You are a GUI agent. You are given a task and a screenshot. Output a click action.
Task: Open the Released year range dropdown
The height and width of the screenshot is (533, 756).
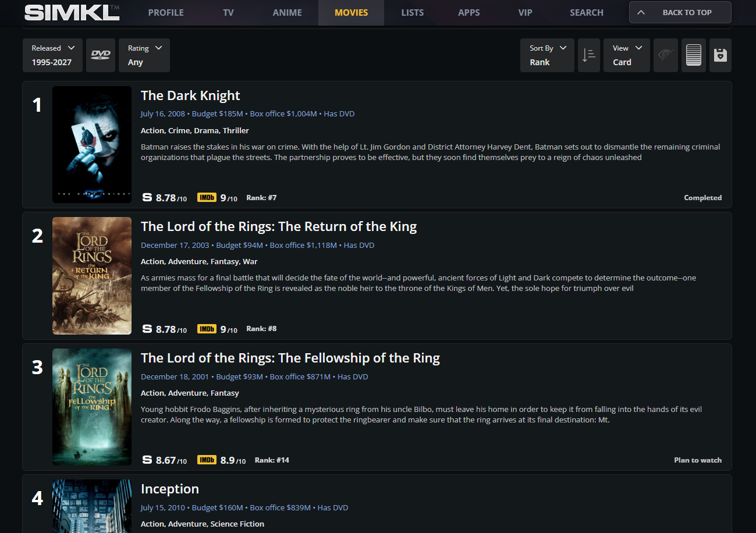[54, 55]
